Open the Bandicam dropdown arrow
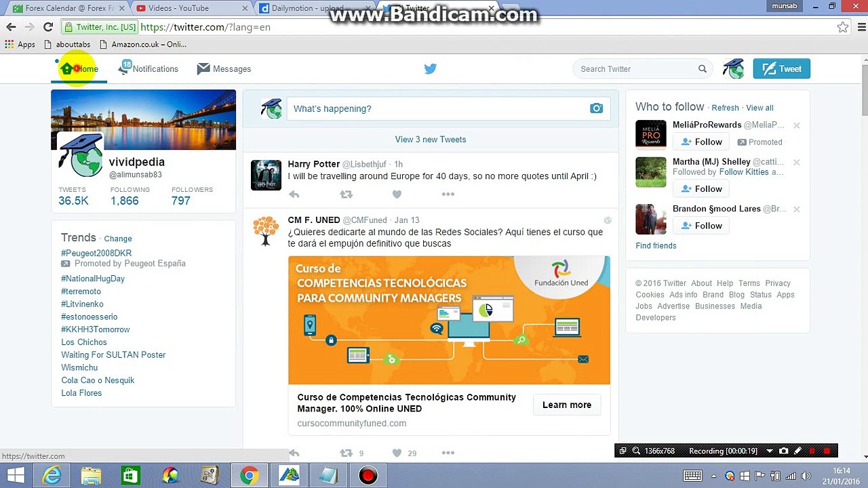The height and width of the screenshot is (488, 868). tap(770, 451)
